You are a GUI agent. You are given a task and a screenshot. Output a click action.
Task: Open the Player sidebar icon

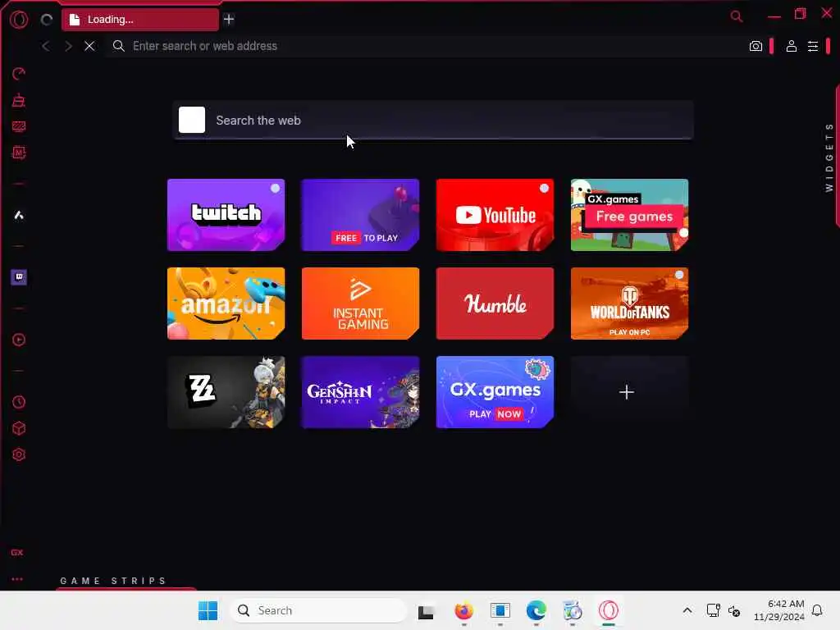point(19,340)
